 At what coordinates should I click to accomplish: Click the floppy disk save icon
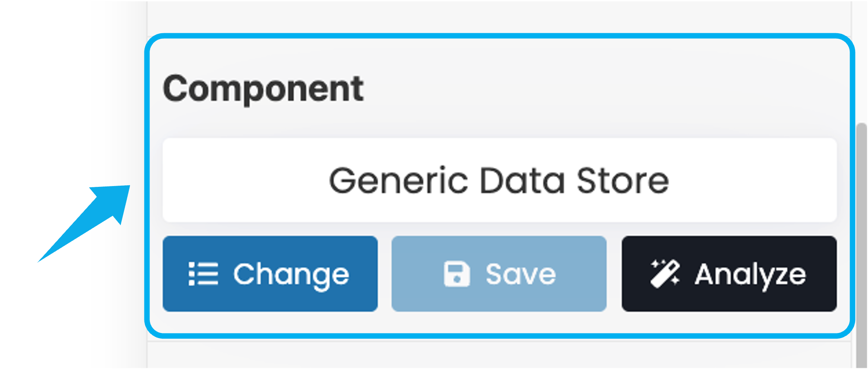[x=457, y=274]
